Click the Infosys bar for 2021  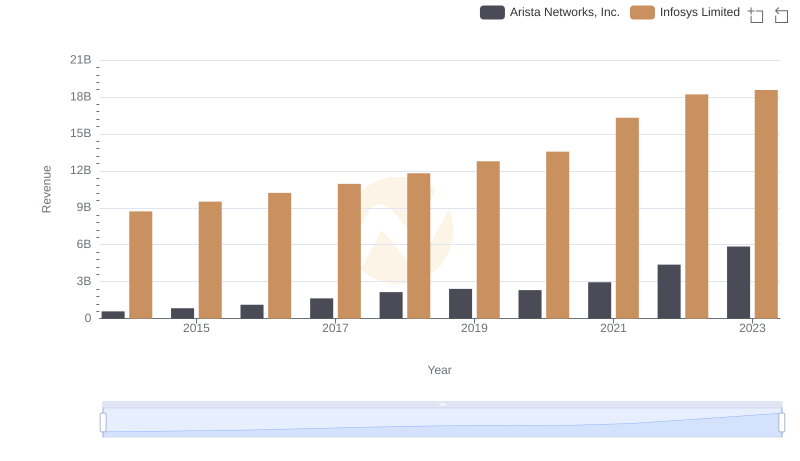tap(627, 218)
